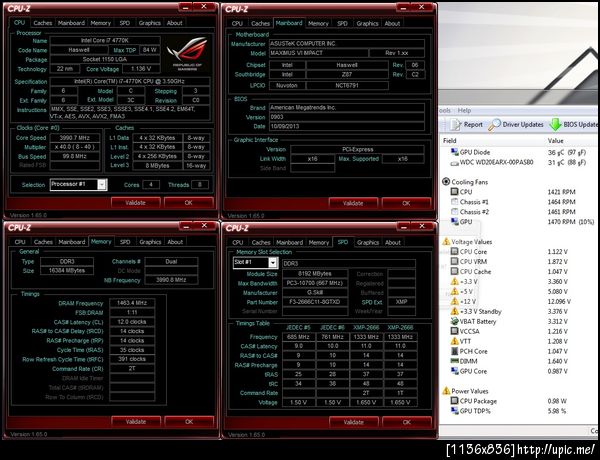Click Validate in the CPU tab window
This screenshot has width=600, height=460.
pyautogui.click(x=135, y=202)
